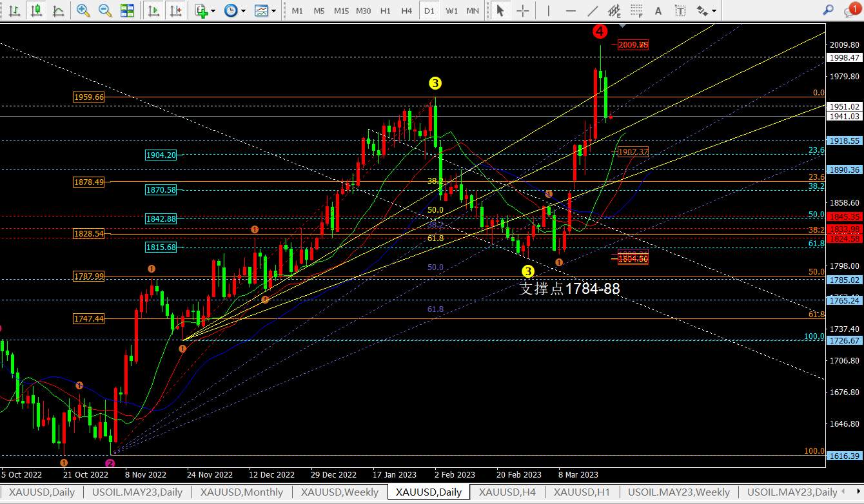Switch to the M5 timeframe
The image size is (864, 504).
319,10
